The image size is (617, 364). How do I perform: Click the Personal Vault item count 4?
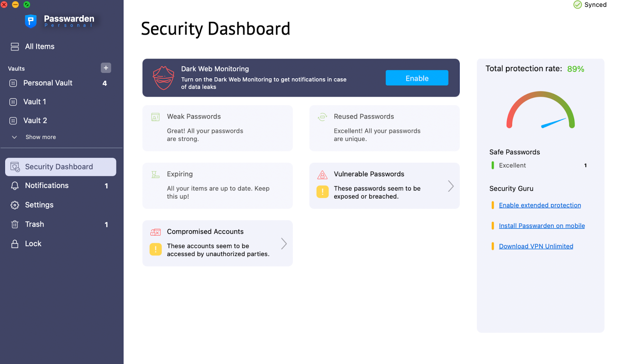coord(105,83)
